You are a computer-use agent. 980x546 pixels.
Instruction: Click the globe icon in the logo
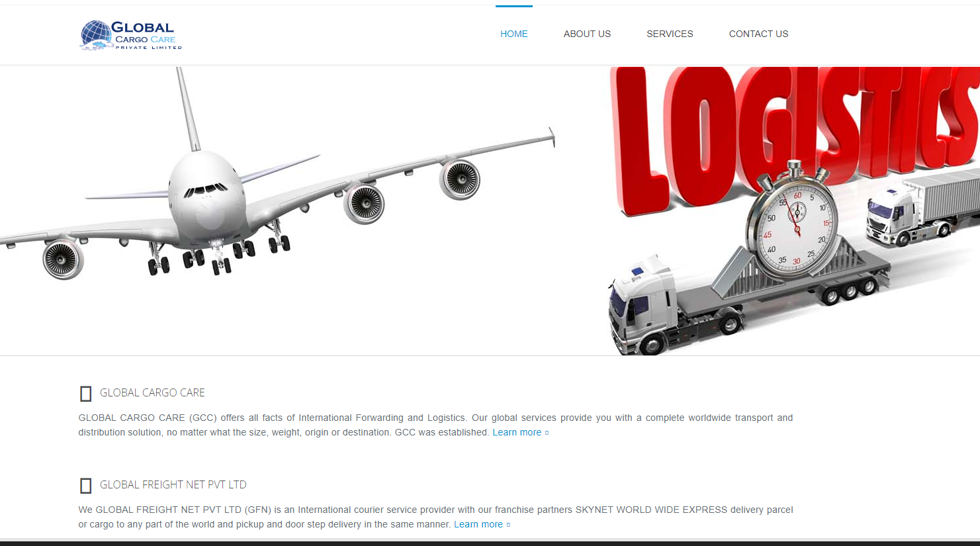tap(96, 35)
